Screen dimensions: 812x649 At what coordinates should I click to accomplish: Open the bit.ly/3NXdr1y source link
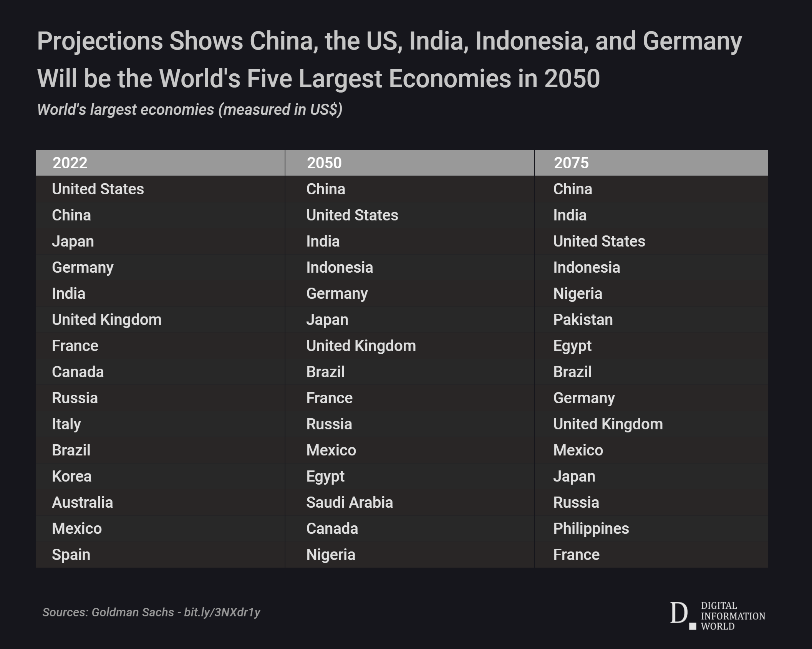coord(222,612)
